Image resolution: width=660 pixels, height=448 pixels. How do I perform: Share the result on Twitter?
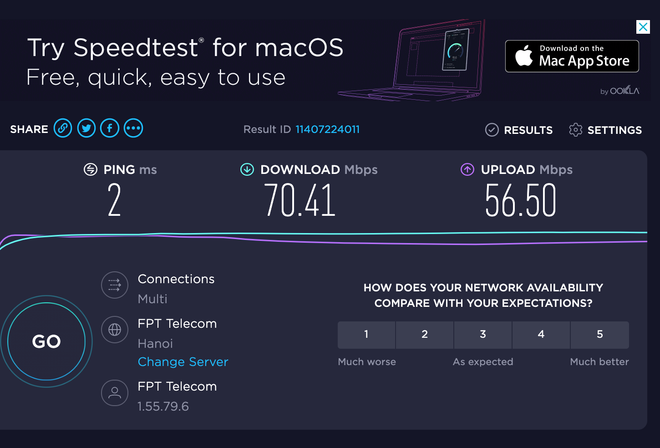click(x=86, y=129)
